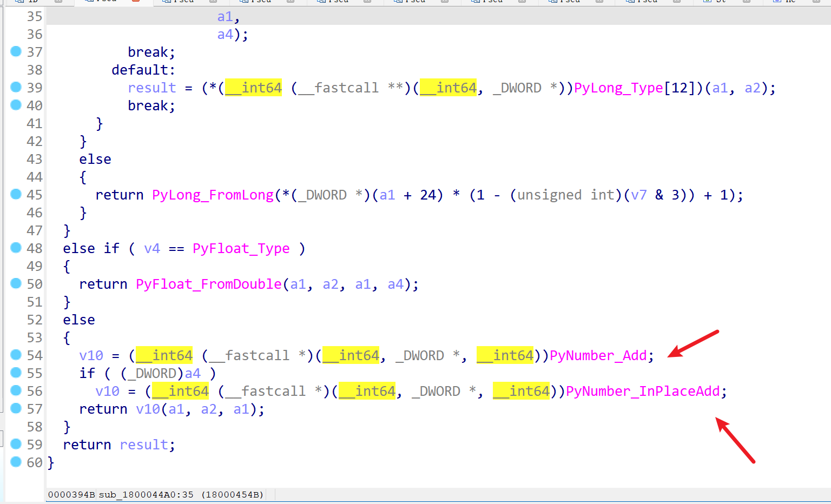Viewport: 831px width, 504px height.
Task: Click the return keyword on line 50
Action: point(103,284)
